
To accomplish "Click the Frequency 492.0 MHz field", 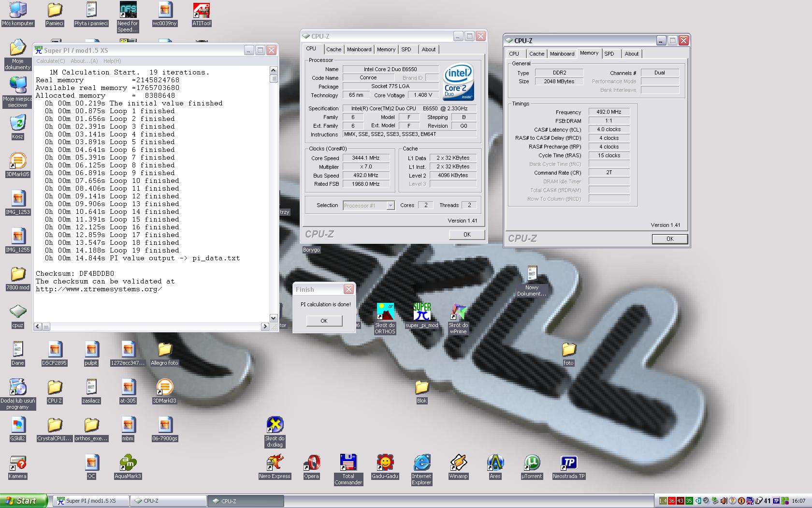I will click(x=609, y=112).
